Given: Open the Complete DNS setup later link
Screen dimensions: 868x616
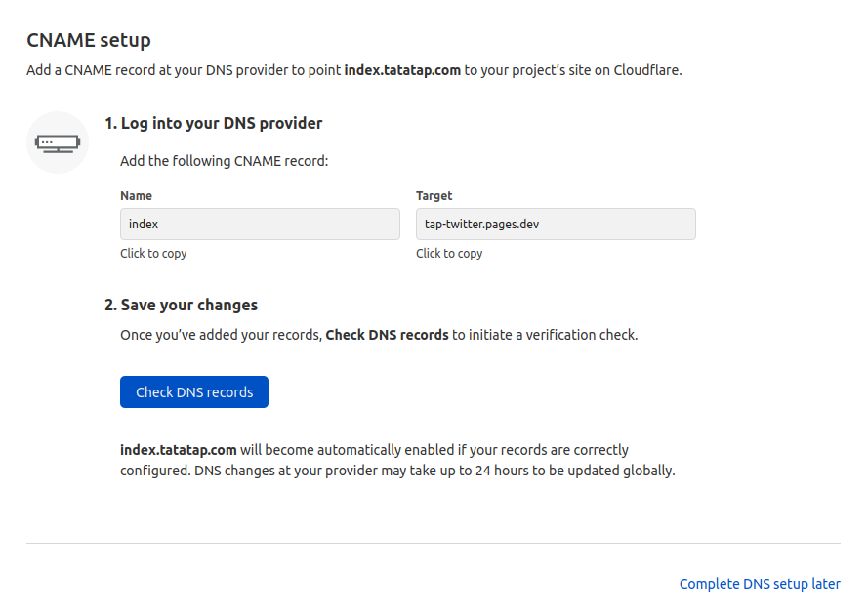Looking at the screenshot, I should (760, 584).
